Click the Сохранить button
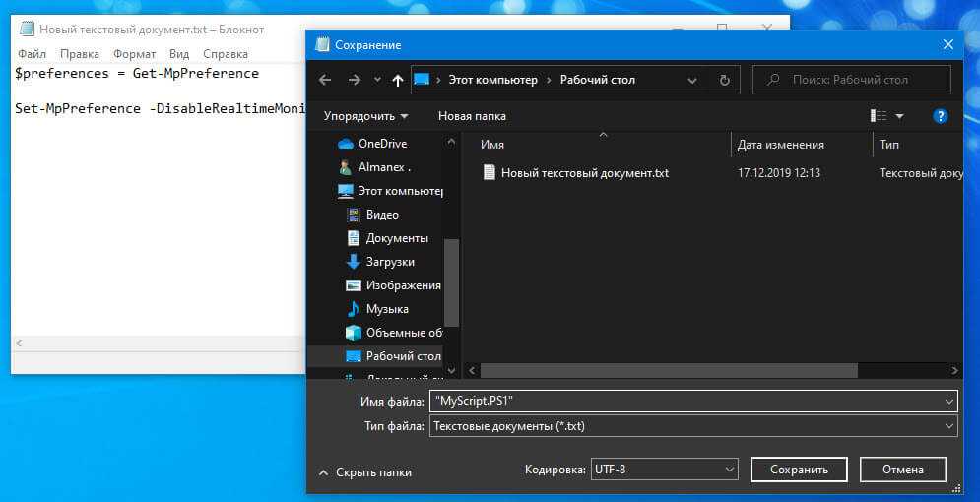Image resolution: width=980 pixels, height=502 pixels. tap(798, 470)
